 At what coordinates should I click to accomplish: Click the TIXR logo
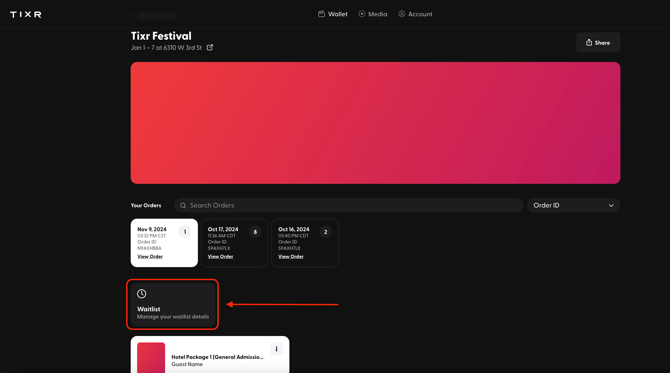[26, 15]
